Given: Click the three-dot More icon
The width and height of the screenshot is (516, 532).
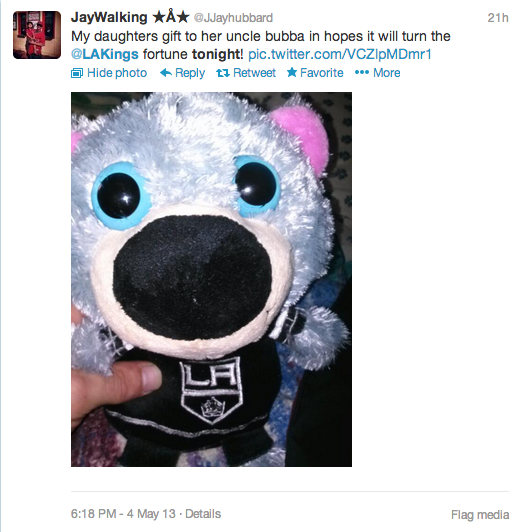Looking at the screenshot, I should (x=362, y=72).
